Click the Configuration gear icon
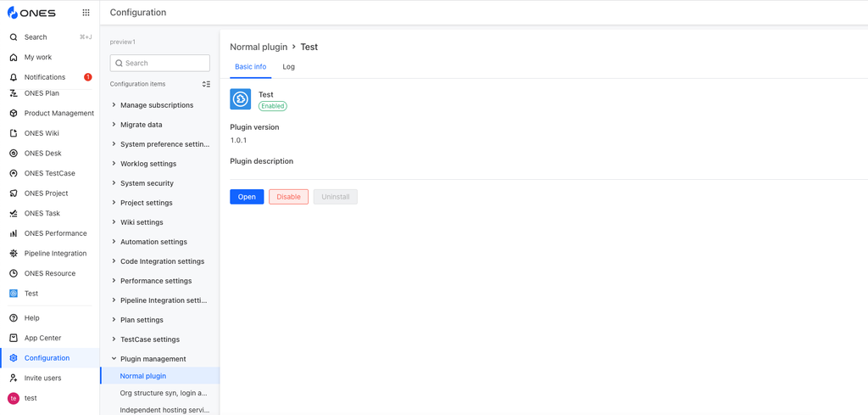 14,358
